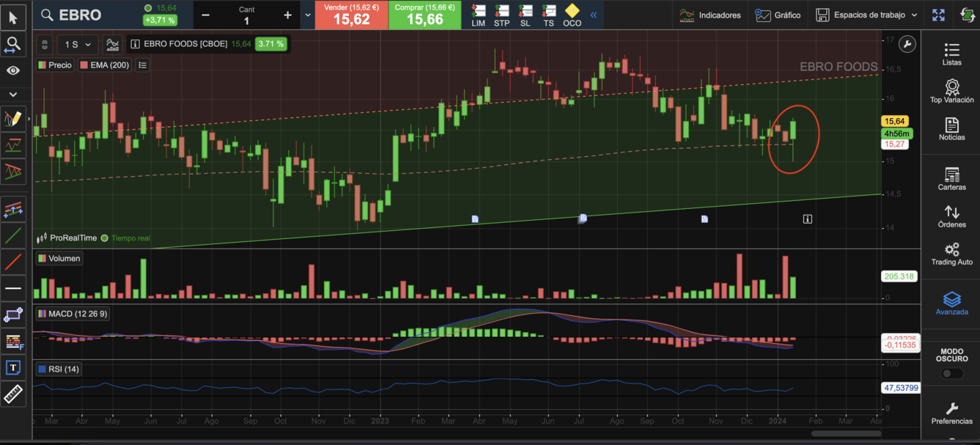980x445 pixels.
Task: Open the Fibonacci retracement tool
Action: pos(13,342)
